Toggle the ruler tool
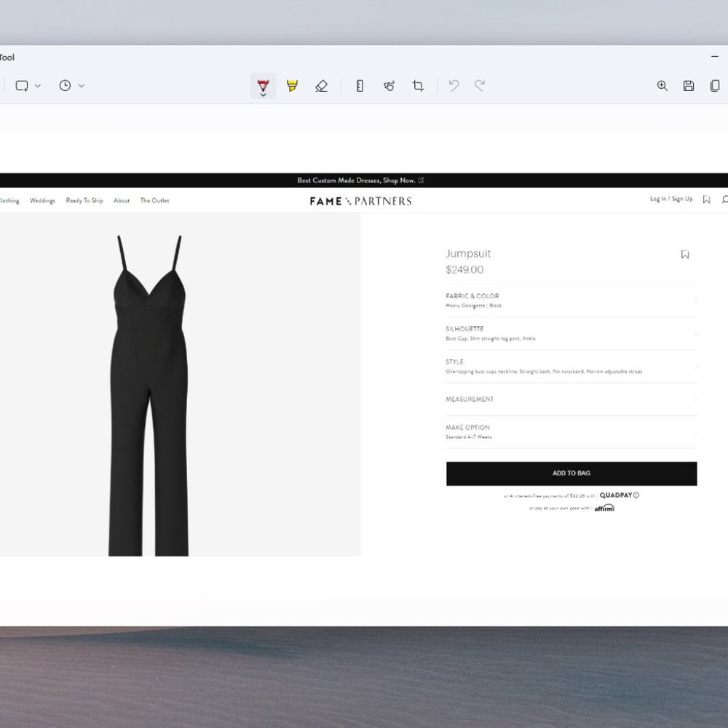The image size is (728, 728). click(x=359, y=85)
